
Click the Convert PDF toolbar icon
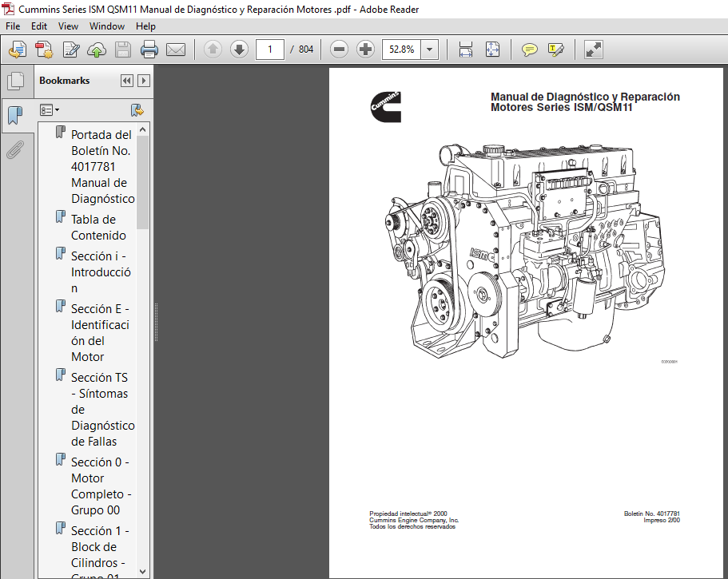[45, 50]
